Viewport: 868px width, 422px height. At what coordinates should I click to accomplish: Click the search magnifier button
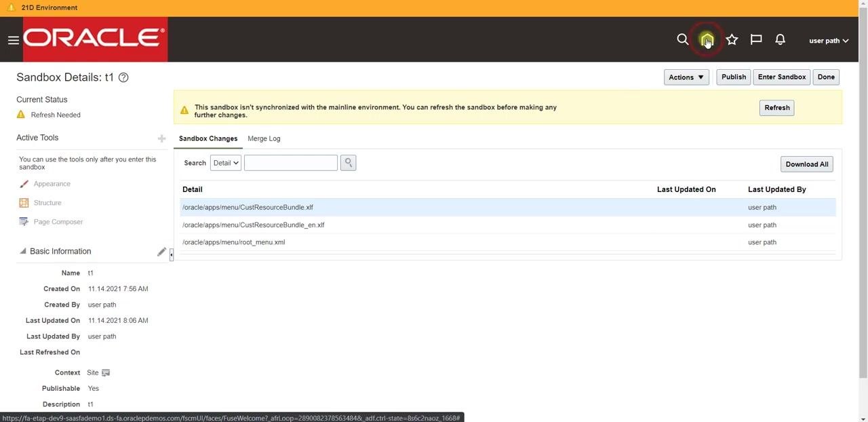click(x=348, y=163)
